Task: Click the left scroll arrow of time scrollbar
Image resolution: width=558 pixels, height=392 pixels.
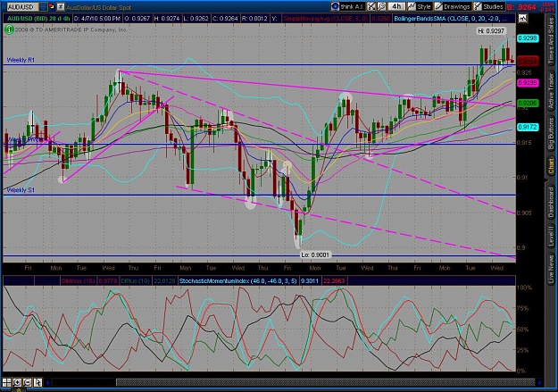Action: tap(47, 383)
